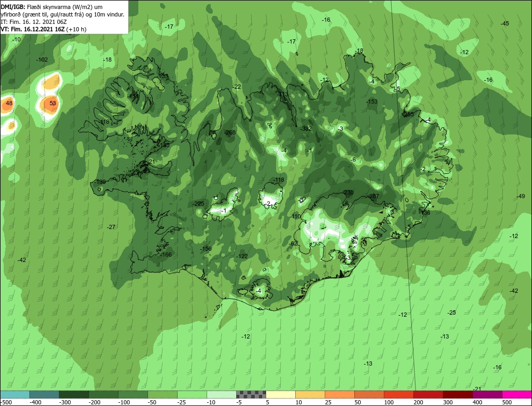The image size is (532, 406).
Task: Click the "-100" legend scale label
Action: (124, 402)
